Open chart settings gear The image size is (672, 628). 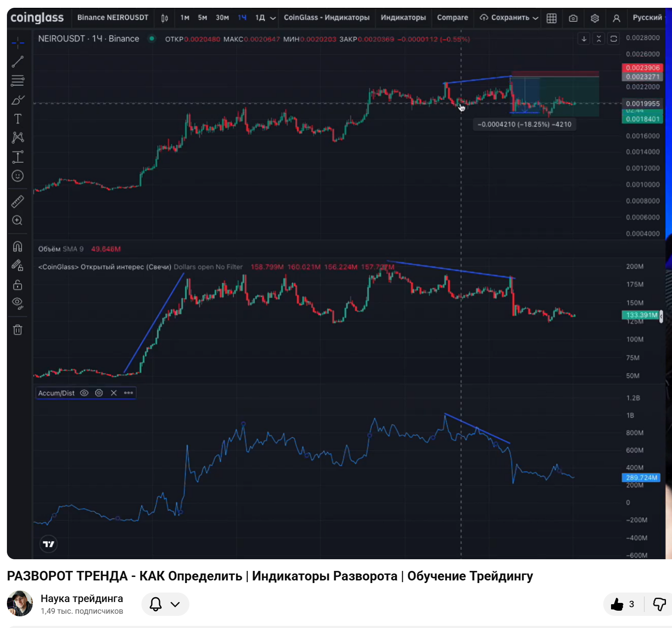tap(595, 18)
